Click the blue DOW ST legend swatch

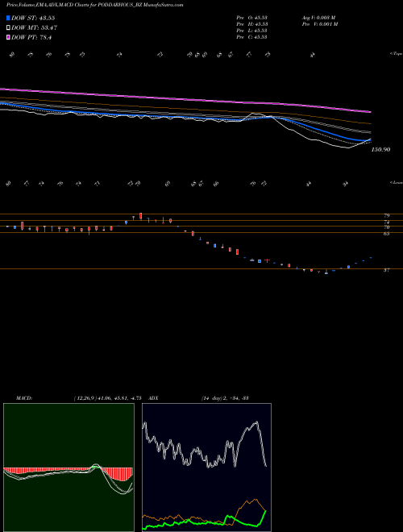(x=8, y=18)
